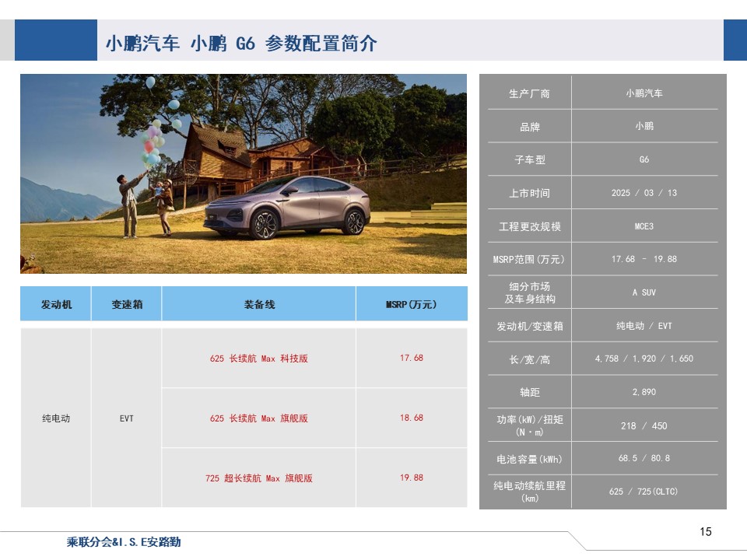Select the G6 value in the 子车型 row

point(644,159)
